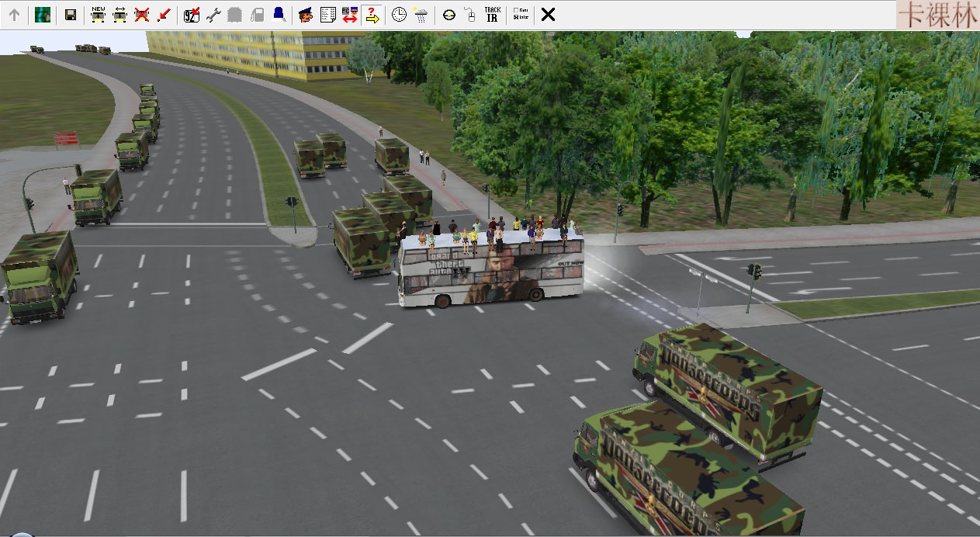
Task: Click the gray up arrow icon
Action: tap(14, 15)
